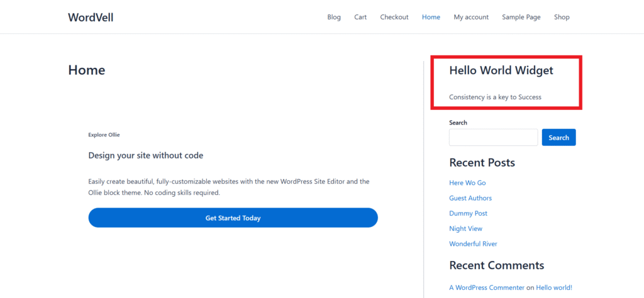The image size is (644, 298).
Task: View the Night View post
Action: coord(465,229)
